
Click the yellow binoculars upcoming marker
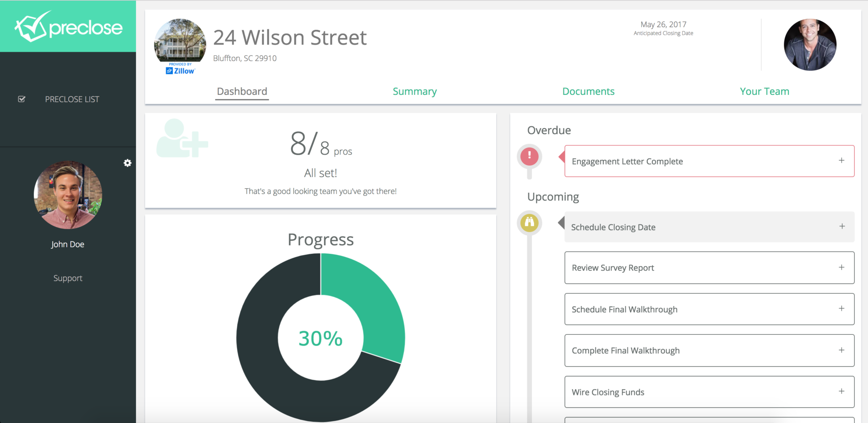click(x=529, y=222)
